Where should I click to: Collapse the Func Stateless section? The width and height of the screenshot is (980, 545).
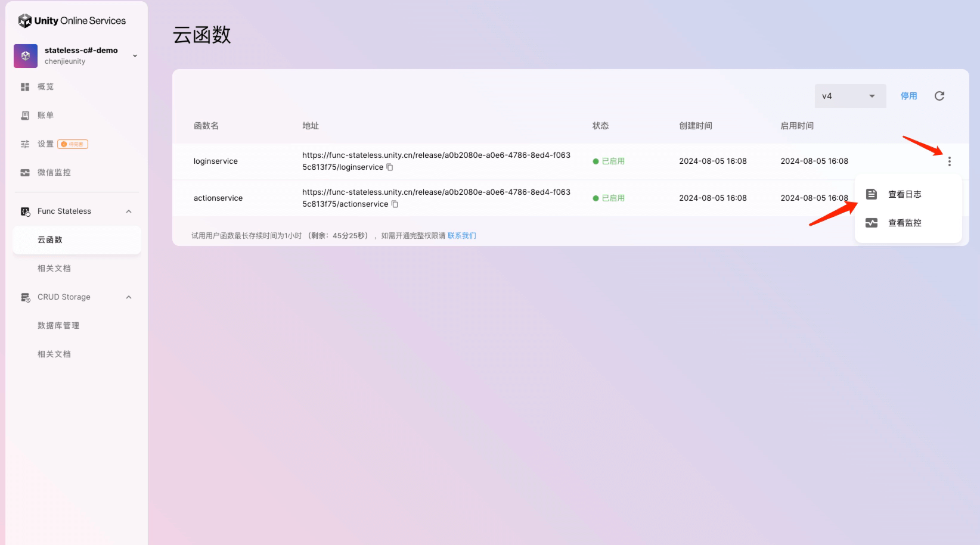129,211
